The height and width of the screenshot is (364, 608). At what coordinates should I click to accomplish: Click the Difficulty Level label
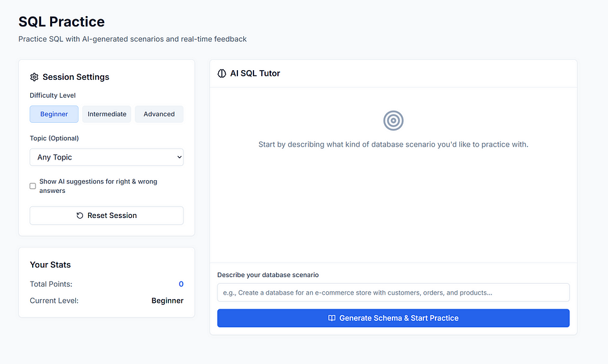[x=53, y=95]
